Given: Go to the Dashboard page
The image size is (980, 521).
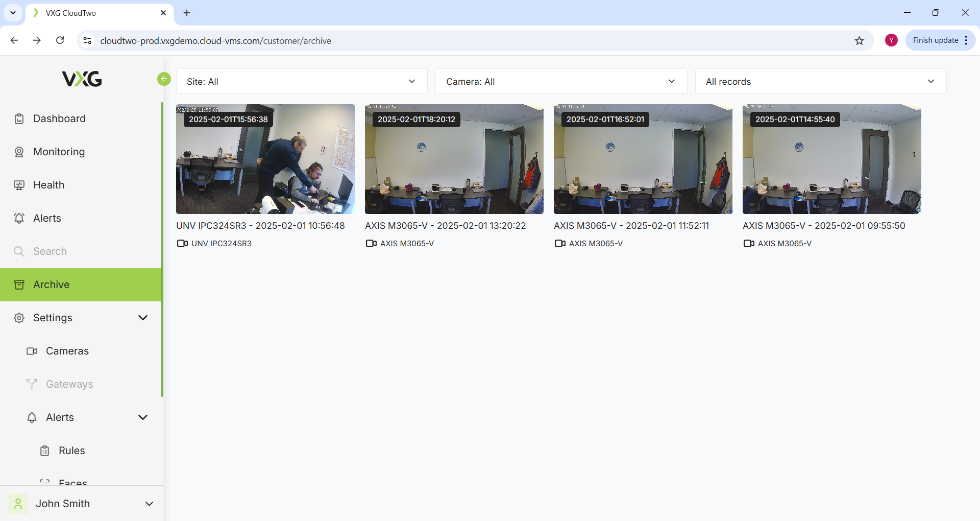Looking at the screenshot, I should coord(59,119).
